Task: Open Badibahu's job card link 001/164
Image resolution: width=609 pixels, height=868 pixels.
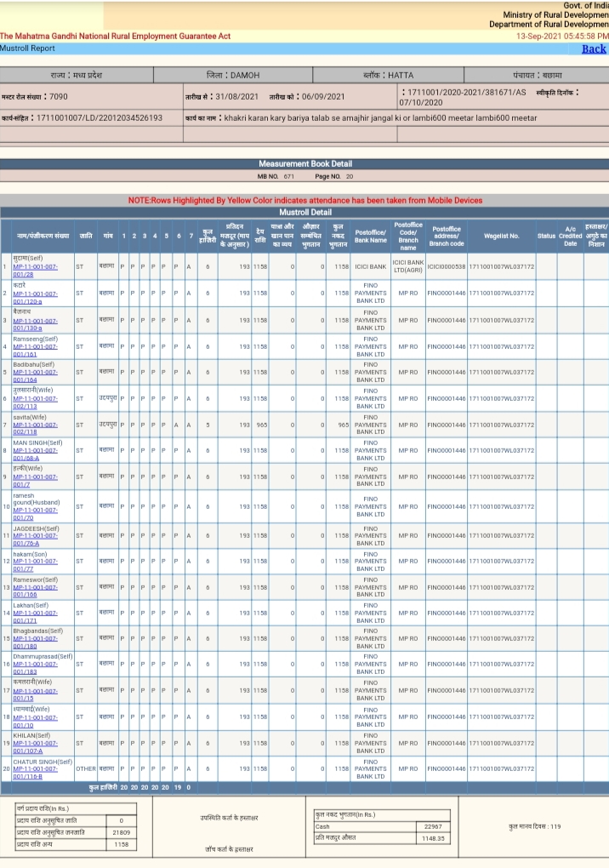Action: pyautogui.click(x=35, y=376)
